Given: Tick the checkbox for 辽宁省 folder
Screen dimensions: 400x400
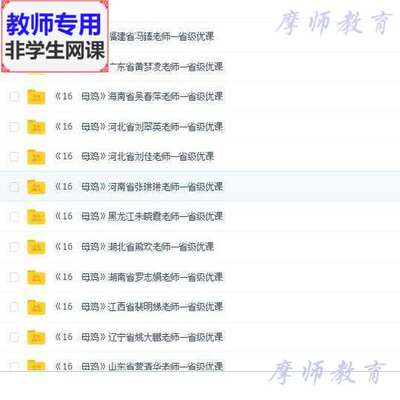Looking at the screenshot, I should [14, 337].
